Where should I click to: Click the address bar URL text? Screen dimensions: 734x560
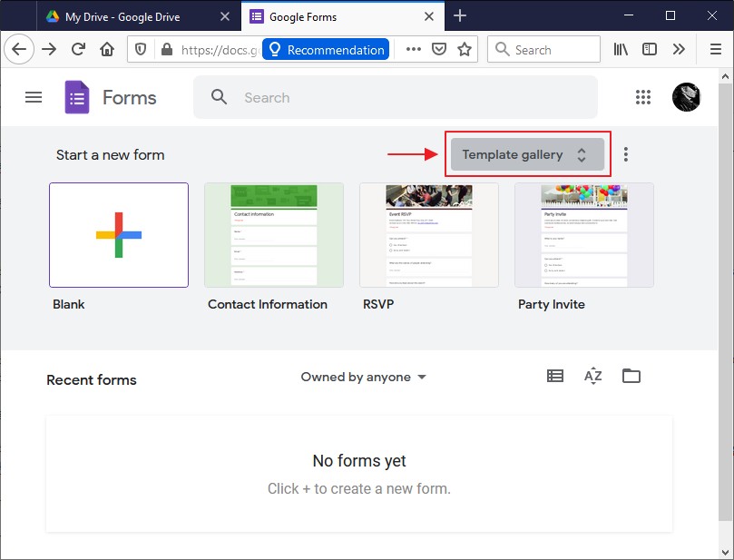[x=220, y=50]
